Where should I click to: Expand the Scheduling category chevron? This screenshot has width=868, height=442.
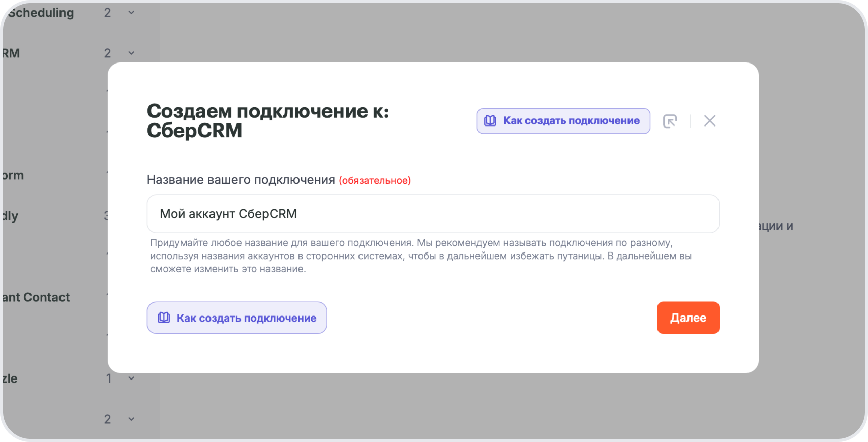[131, 13]
